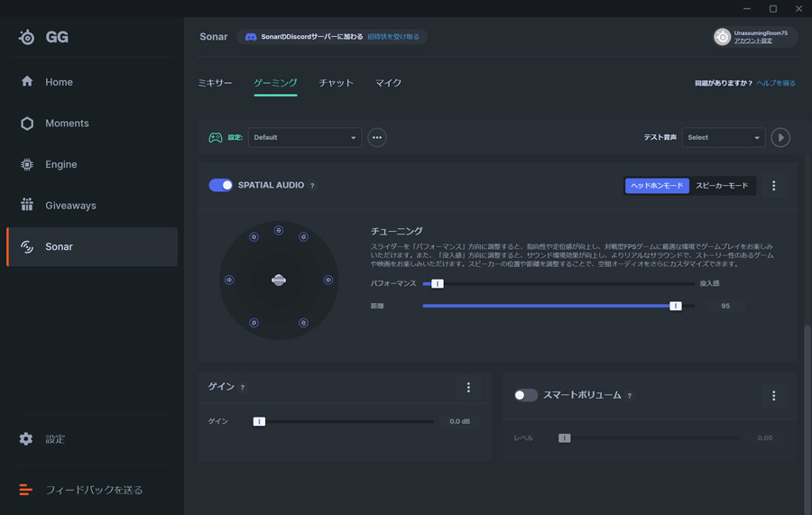
Task: Click the Discord icon in the banner
Action: 251,37
